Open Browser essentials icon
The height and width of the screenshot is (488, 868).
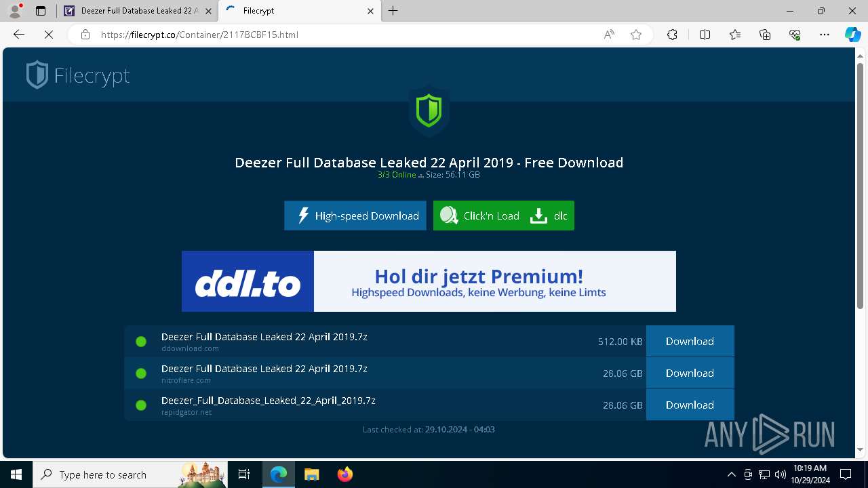tap(795, 35)
